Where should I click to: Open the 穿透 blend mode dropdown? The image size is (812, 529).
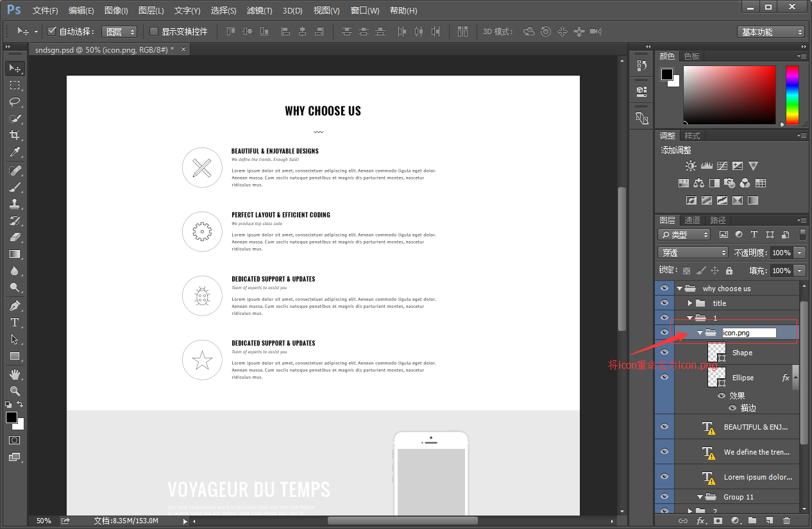click(693, 253)
